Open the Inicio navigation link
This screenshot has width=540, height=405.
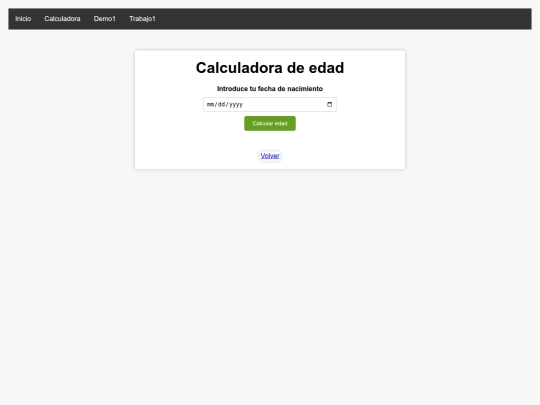(23, 19)
